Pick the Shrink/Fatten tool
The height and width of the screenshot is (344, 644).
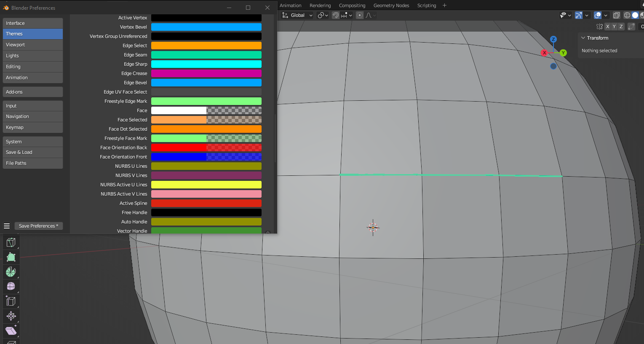(x=11, y=316)
